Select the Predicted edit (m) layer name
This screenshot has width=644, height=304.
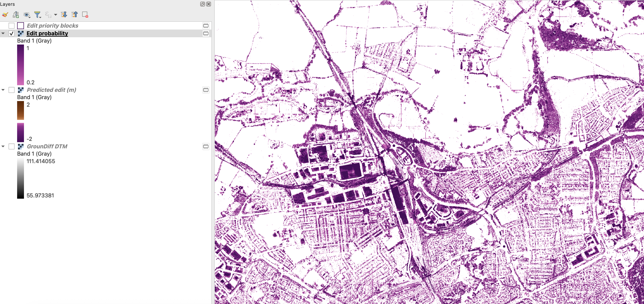(x=52, y=90)
